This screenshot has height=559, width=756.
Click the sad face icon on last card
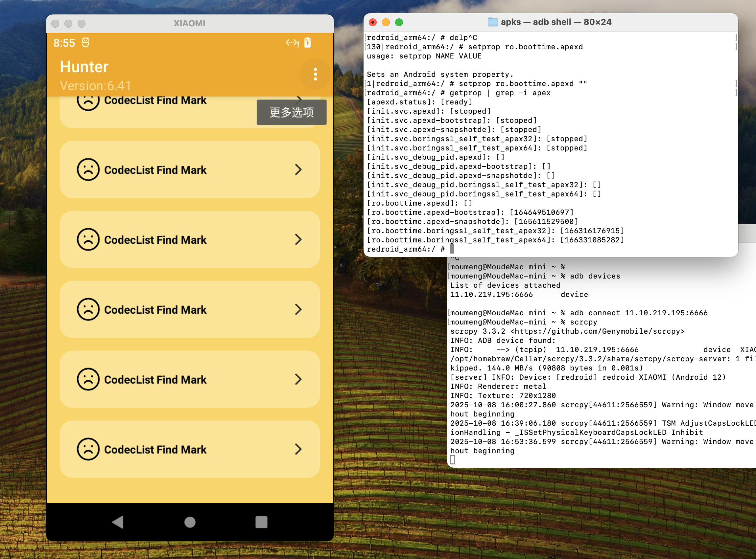pyautogui.click(x=88, y=449)
